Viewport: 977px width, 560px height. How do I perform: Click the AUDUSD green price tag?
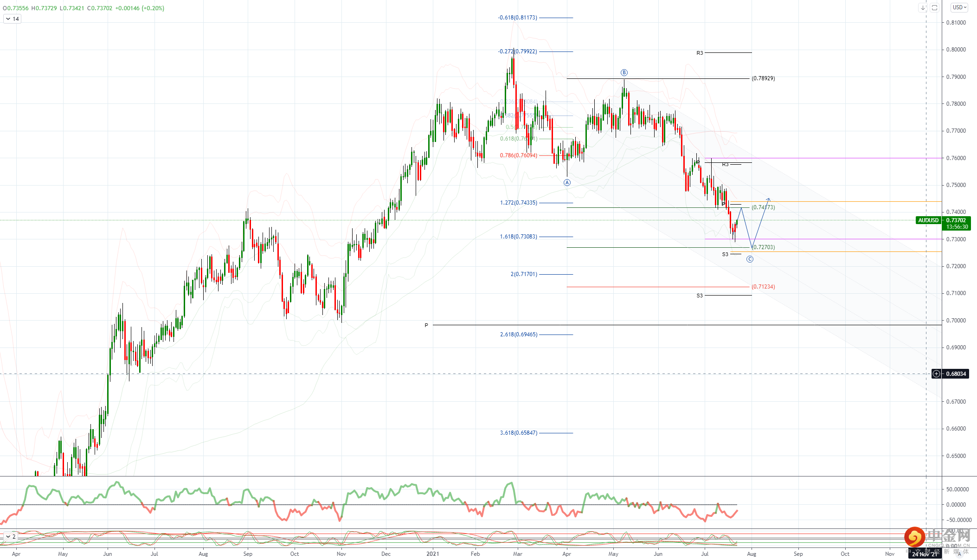click(928, 220)
